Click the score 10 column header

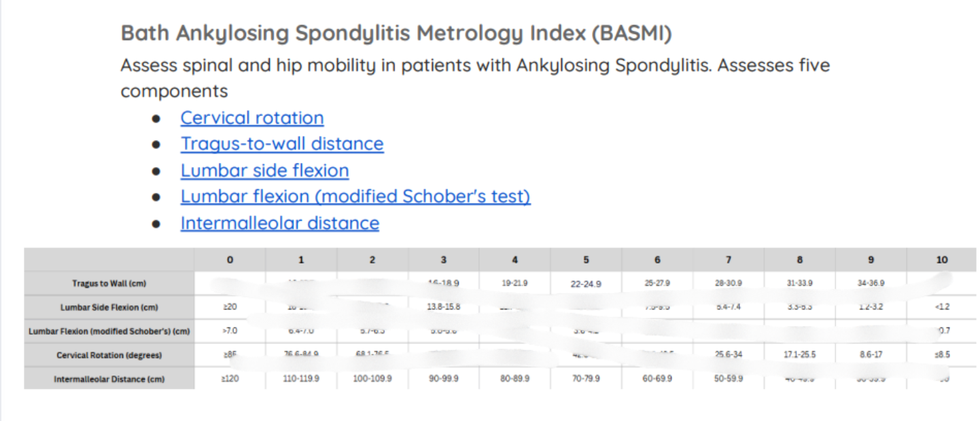pyautogui.click(x=941, y=260)
